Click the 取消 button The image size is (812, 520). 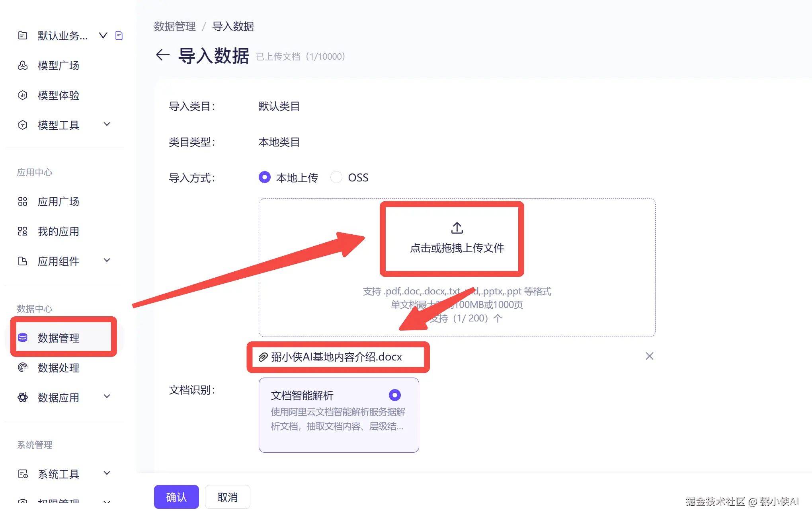click(x=227, y=497)
